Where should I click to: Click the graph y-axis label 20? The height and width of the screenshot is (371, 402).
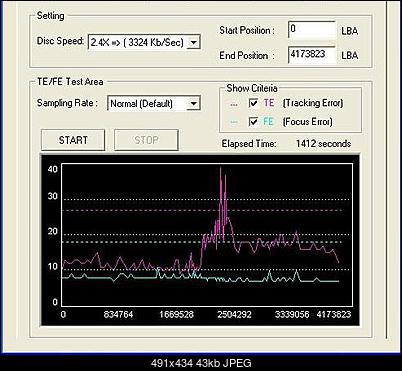tap(53, 231)
